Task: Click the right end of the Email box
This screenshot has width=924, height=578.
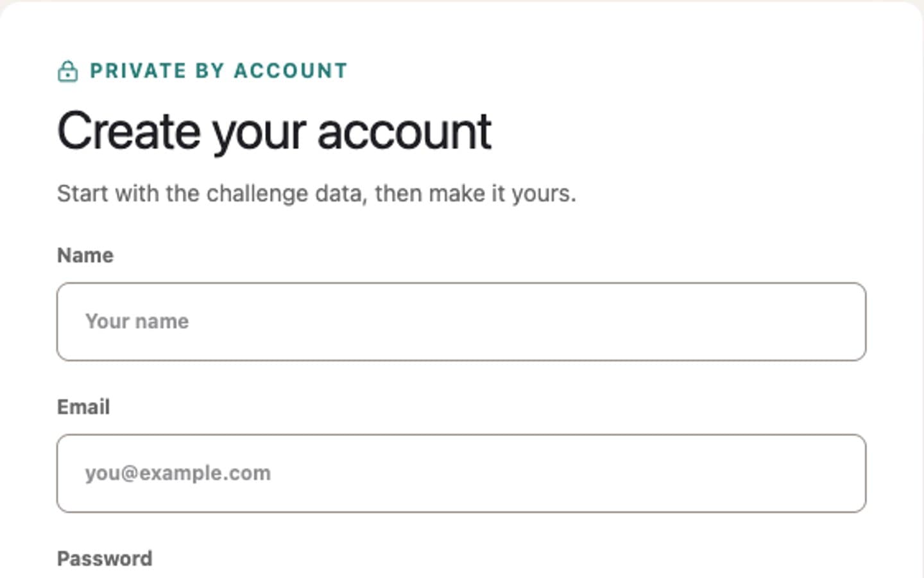Action: pos(847,473)
